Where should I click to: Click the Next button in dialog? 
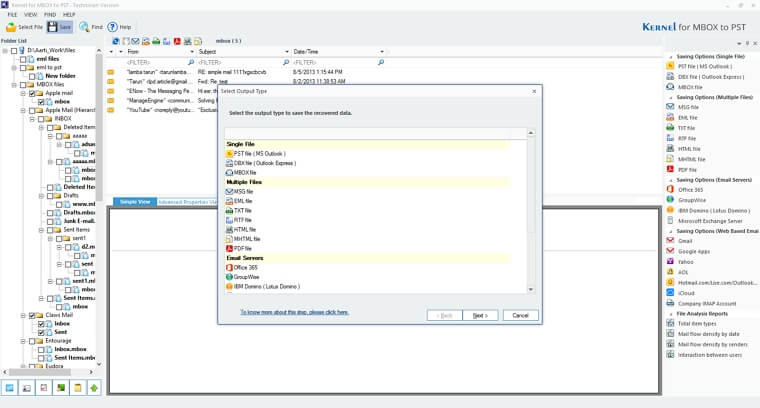point(480,315)
